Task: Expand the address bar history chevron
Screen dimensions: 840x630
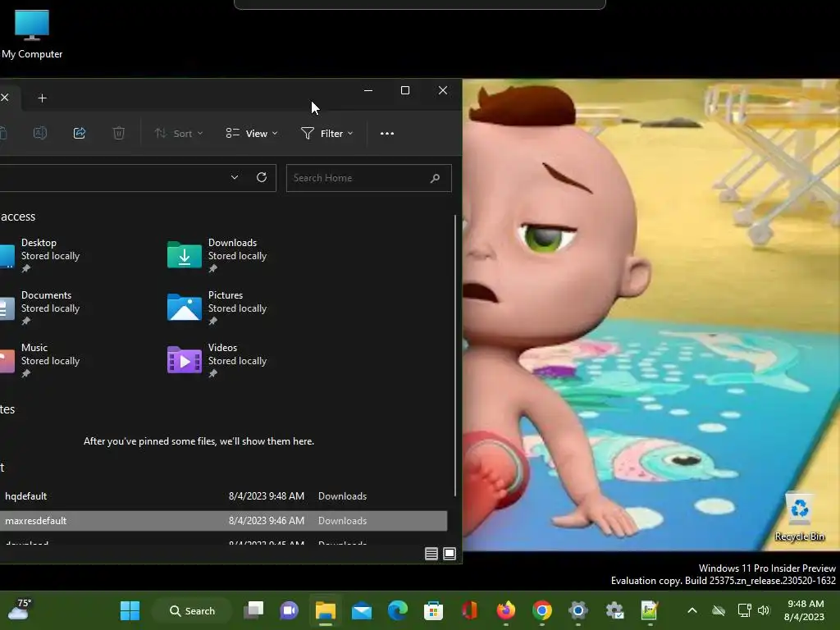Action: [x=235, y=177]
